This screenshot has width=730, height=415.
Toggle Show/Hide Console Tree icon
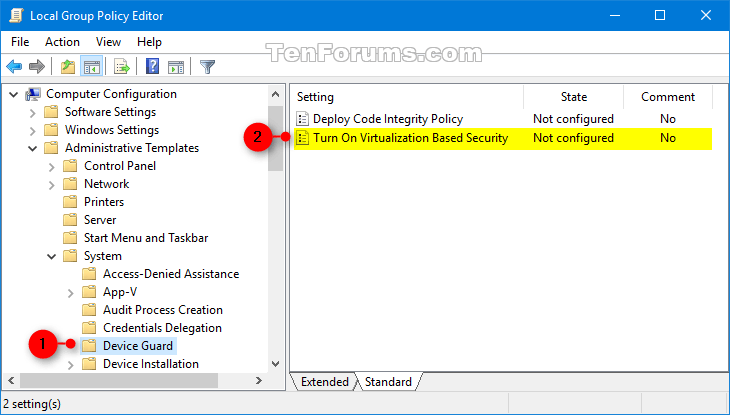91,67
